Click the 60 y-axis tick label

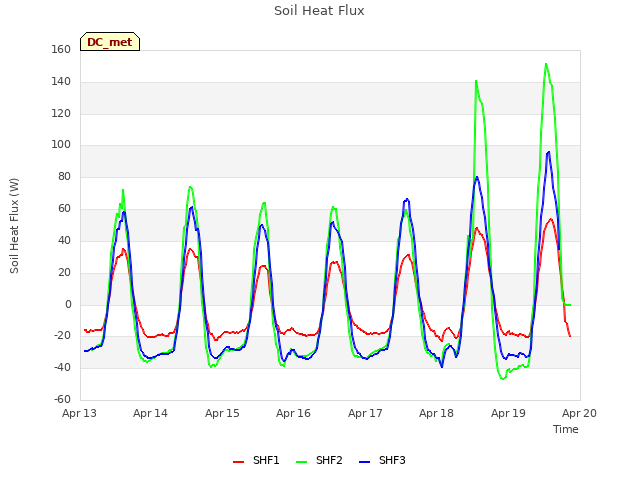tap(64, 209)
